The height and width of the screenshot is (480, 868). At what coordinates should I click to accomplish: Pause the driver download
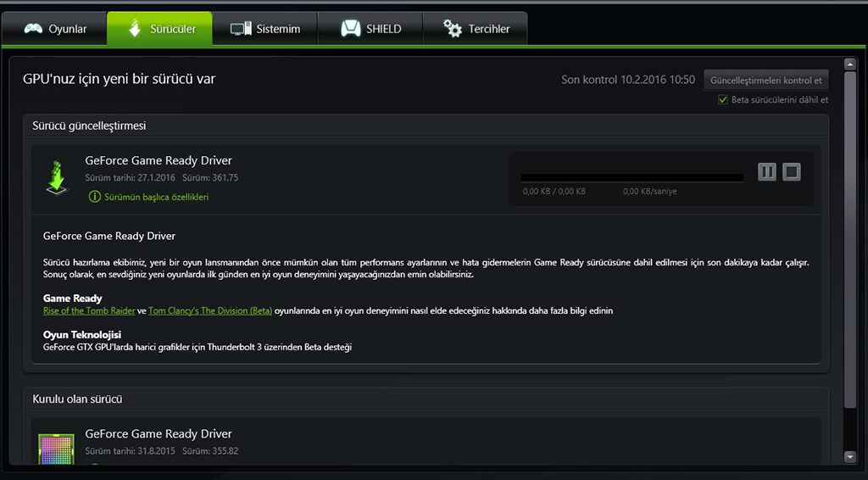point(766,172)
